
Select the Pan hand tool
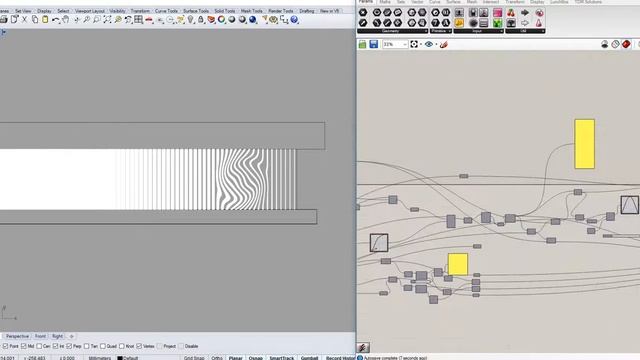click(x=66, y=19)
